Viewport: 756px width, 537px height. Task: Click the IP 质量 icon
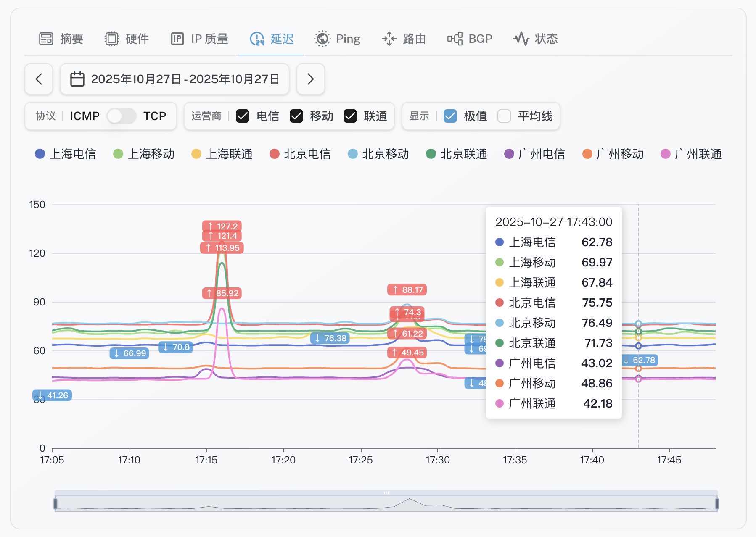(x=178, y=38)
